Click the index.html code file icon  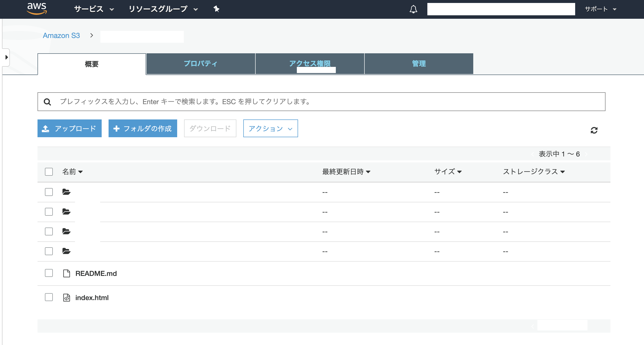point(67,298)
